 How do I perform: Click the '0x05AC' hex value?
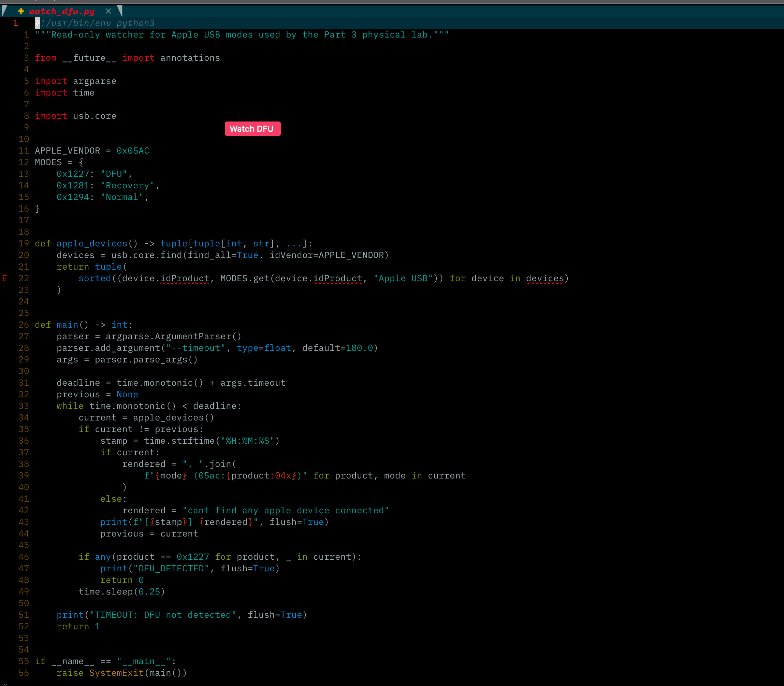[133, 151]
